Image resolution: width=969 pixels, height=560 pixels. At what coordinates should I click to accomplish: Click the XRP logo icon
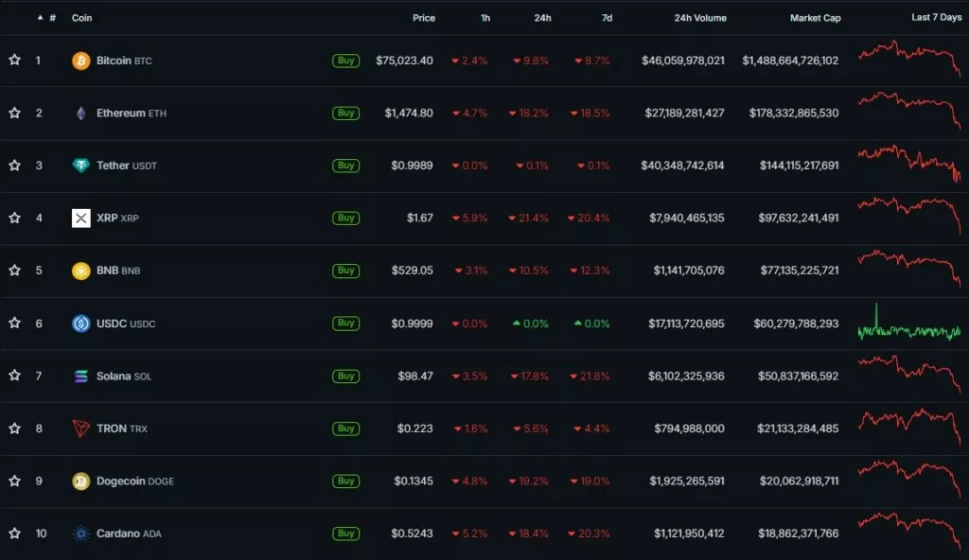[x=81, y=219]
